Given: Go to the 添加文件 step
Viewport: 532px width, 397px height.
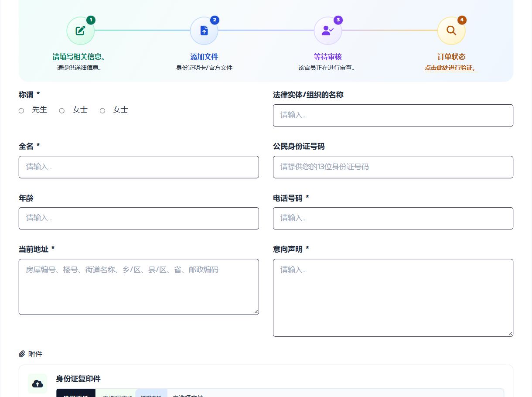Looking at the screenshot, I should click(x=204, y=57).
